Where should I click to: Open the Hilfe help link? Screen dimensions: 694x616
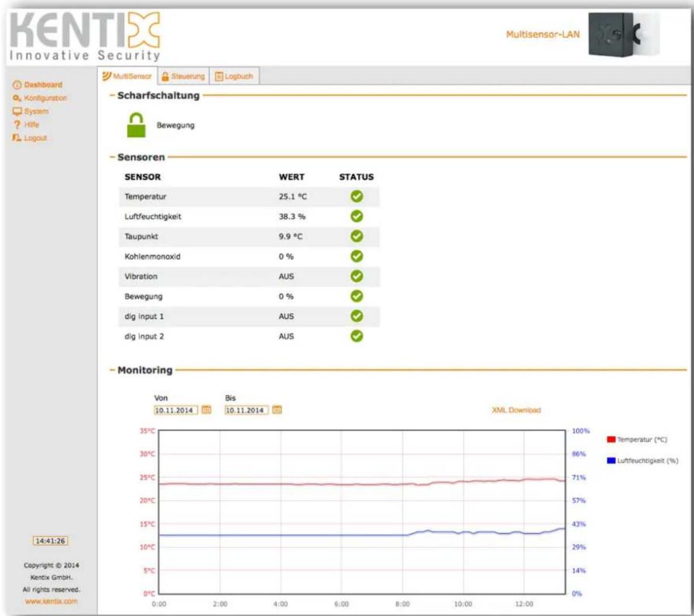(31, 124)
